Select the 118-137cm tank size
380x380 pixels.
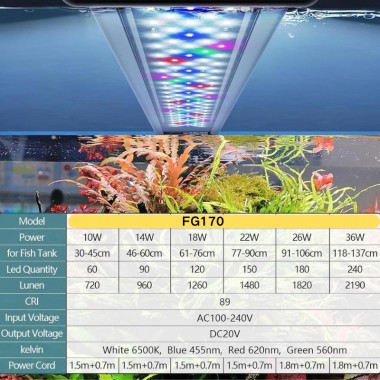click(x=355, y=253)
